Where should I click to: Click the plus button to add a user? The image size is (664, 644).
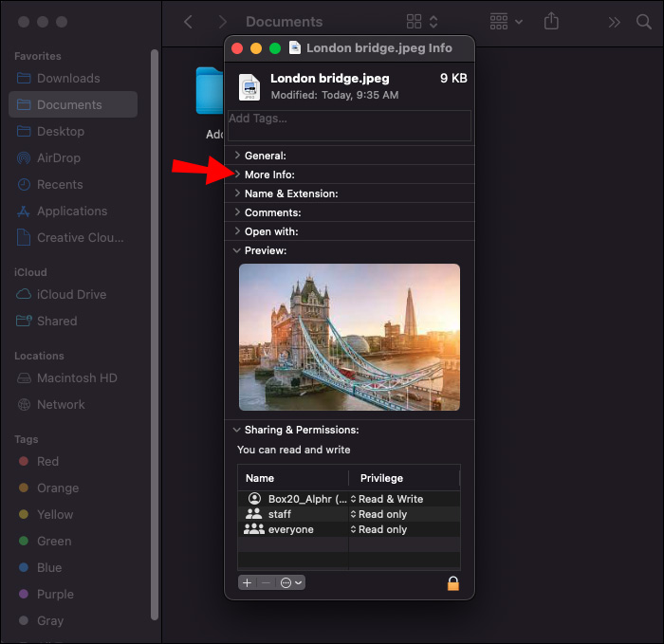tap(248, 582)
